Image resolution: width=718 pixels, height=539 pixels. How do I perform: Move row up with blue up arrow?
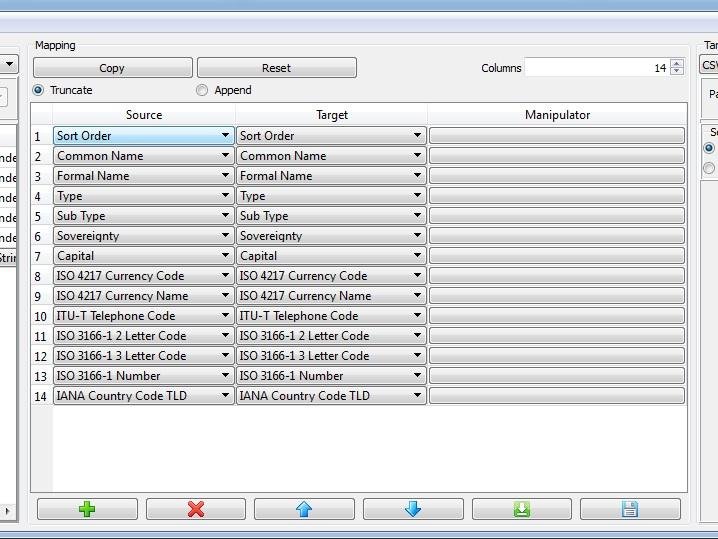(304, 509)
